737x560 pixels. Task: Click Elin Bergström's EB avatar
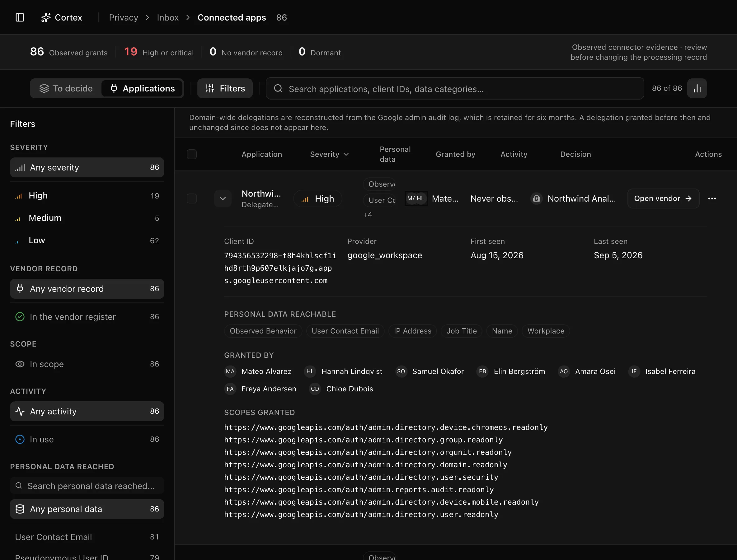(x=482, y=371)
